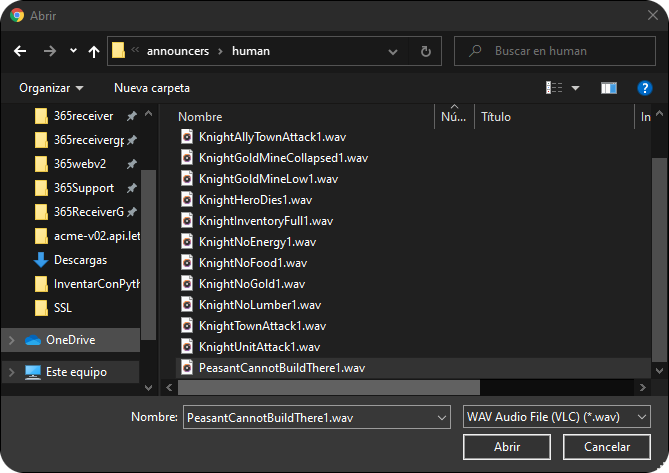Click the change view layout icon

coord(554,88)
